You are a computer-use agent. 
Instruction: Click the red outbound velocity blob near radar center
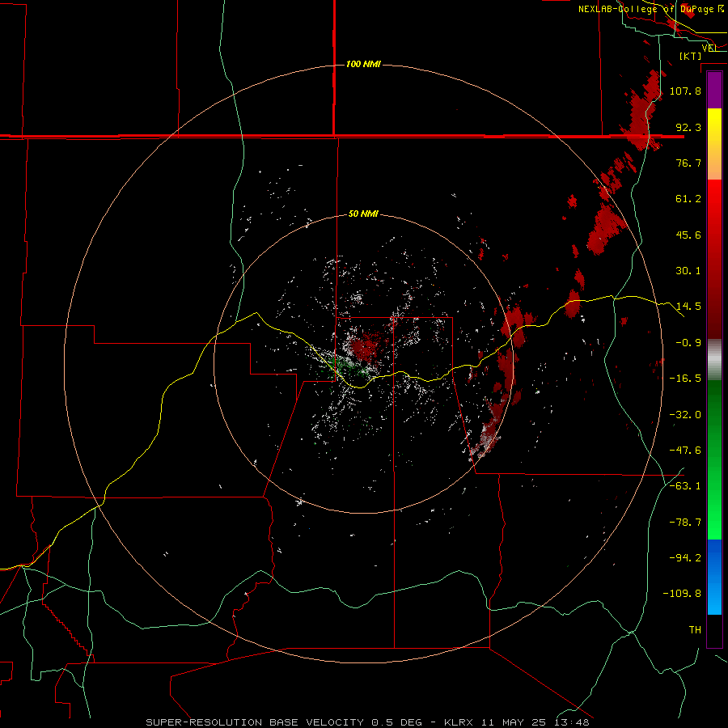pyautogui.click(x=365, y=348)
